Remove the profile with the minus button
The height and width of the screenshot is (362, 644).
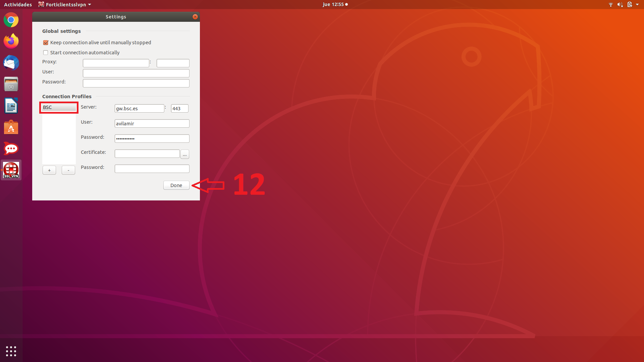click(x=68, y=170)
